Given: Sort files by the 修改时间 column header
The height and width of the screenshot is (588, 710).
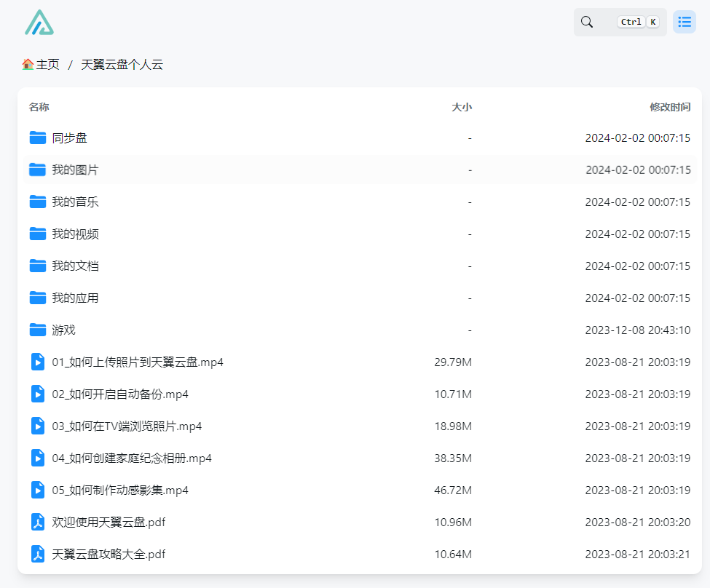Looking at the screenshot, I should coord(669,107).
